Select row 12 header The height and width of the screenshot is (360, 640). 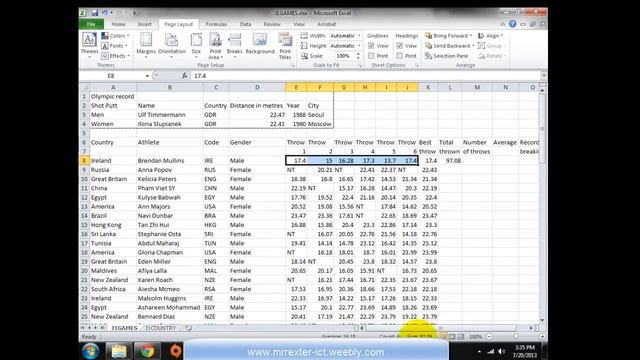(84, 198)
